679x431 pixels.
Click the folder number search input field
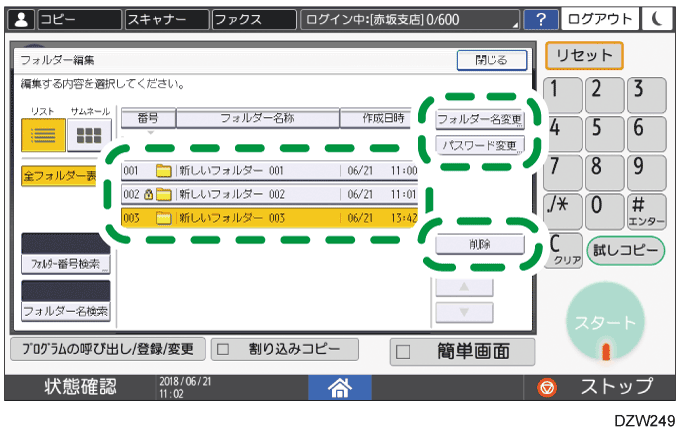66,243
